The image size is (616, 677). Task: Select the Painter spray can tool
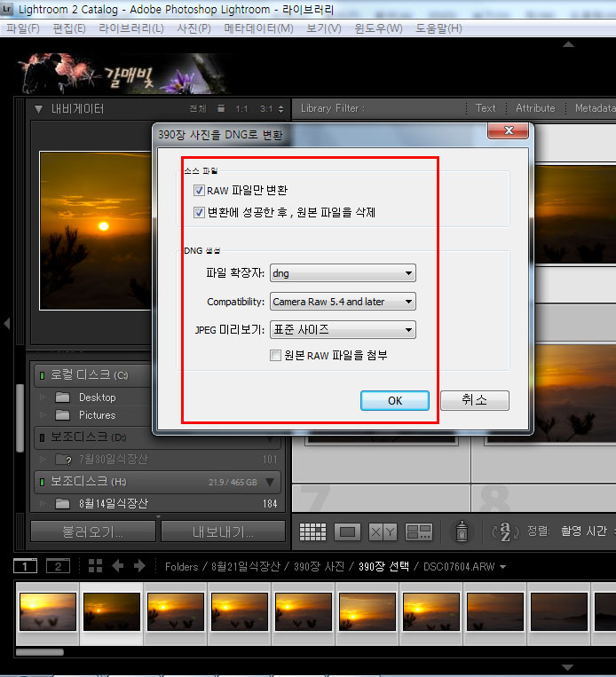point(462,531)
